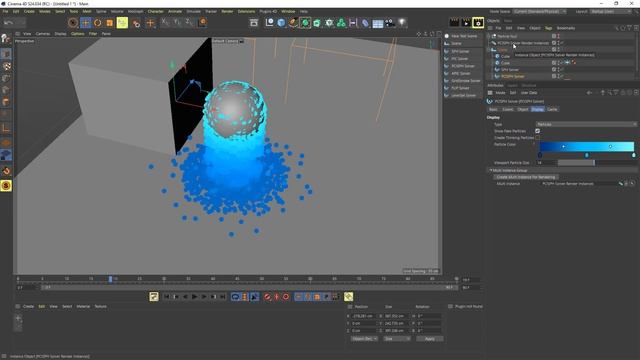Open the Tags menu in Objects manager
This screenshot has width=640, height=360.
click(548, 28)
